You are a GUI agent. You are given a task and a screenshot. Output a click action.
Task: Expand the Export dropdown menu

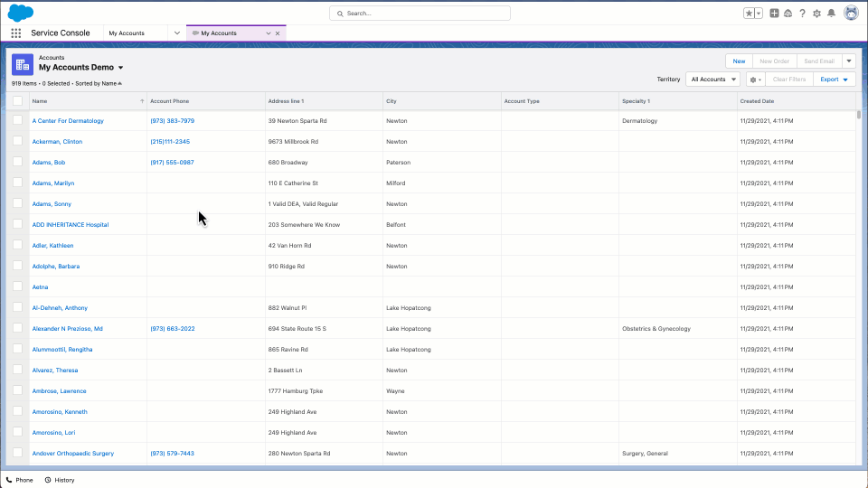834,80
